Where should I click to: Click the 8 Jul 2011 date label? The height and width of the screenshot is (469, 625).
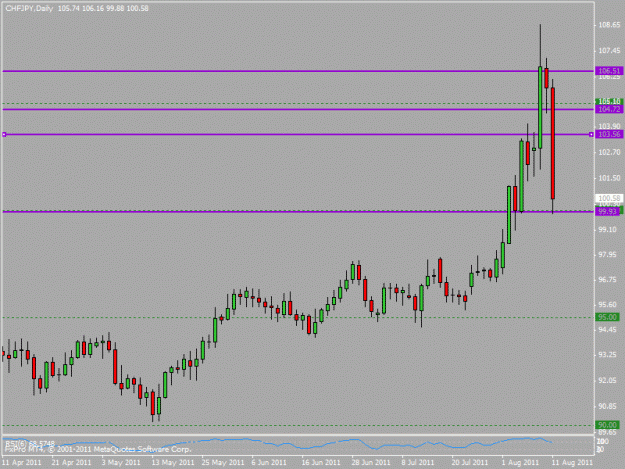point(418,462)
